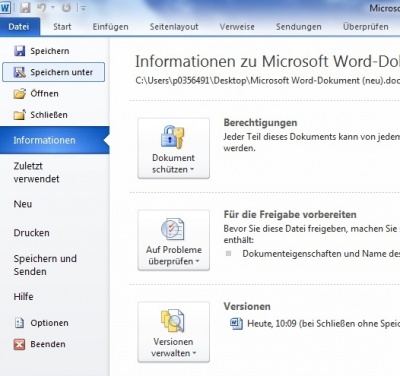Open the Datei tab

click(x=19, y=27)
